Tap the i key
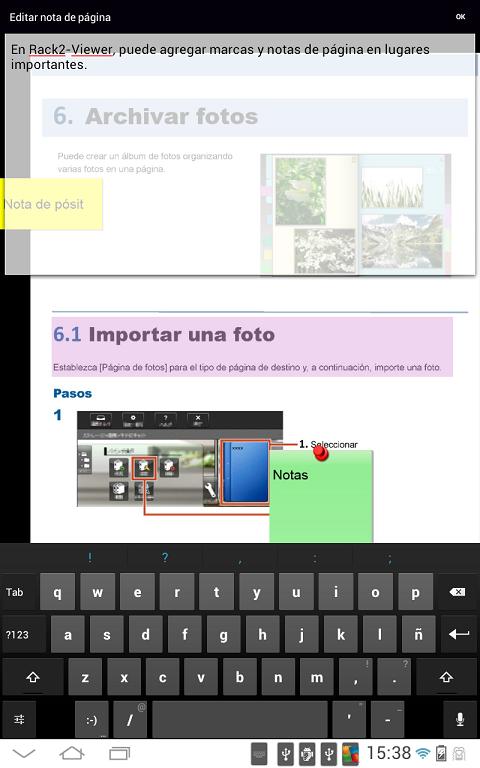Viewport: 480px width, 768px height. (x=336, y=592)
